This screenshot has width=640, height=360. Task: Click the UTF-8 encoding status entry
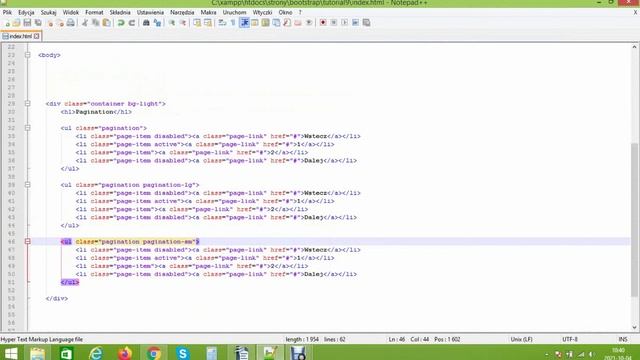pyautogui.click(x=570, y=339)
